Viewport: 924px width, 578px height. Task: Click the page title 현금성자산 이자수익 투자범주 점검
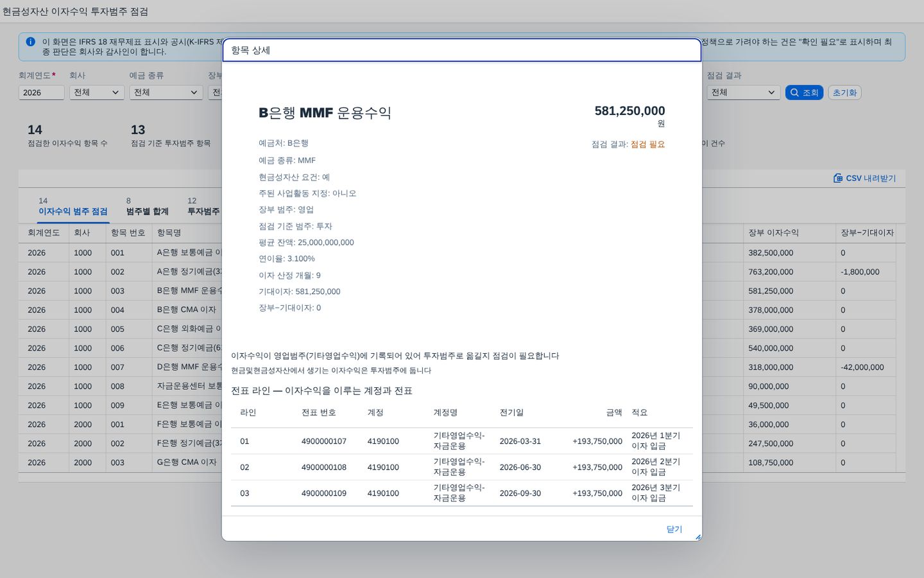(x=75, y=12)
